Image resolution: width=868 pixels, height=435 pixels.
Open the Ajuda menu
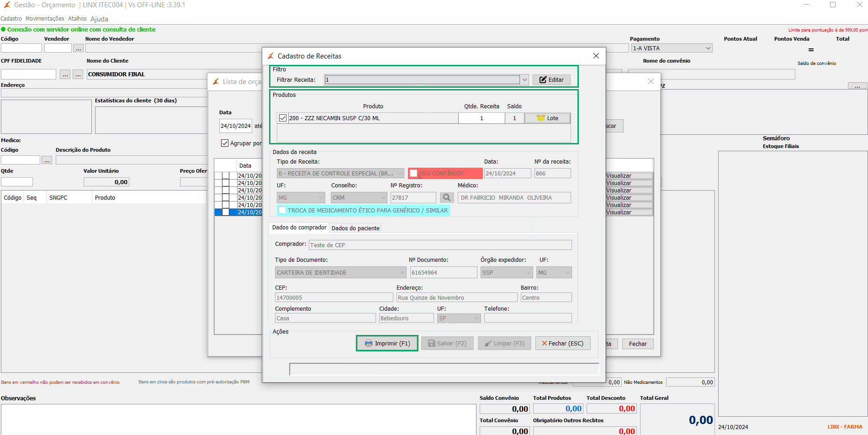(x=99, y=19)
